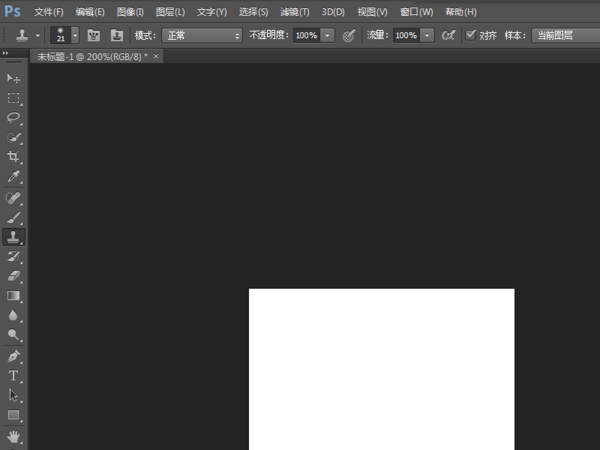The image size is (600, 450).
Task: Open the 图像(I) menu
Action: (x=130, y=12)
